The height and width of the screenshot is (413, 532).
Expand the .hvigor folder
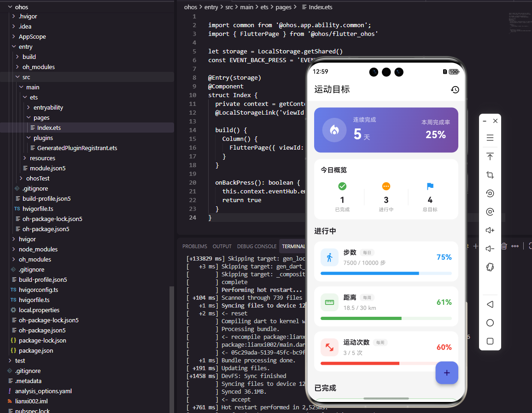pos(13,16)
